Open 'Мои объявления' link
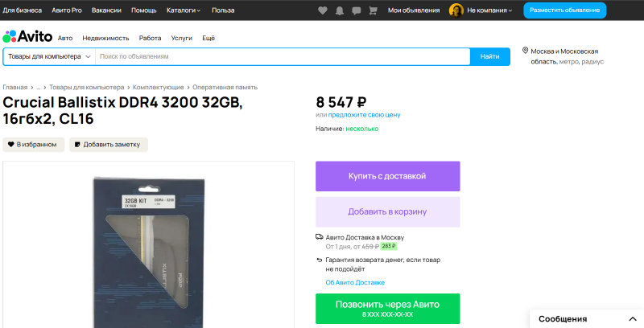The image size is (644, 328). 414,10
